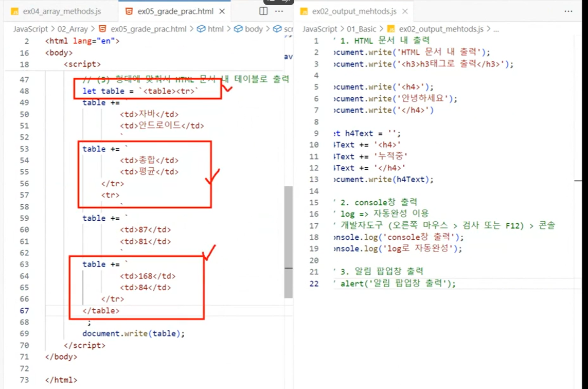Click the '<td>안드로이드</td>' line
The height and width of the screenshot is (389, 588).
tap(162, 126)
